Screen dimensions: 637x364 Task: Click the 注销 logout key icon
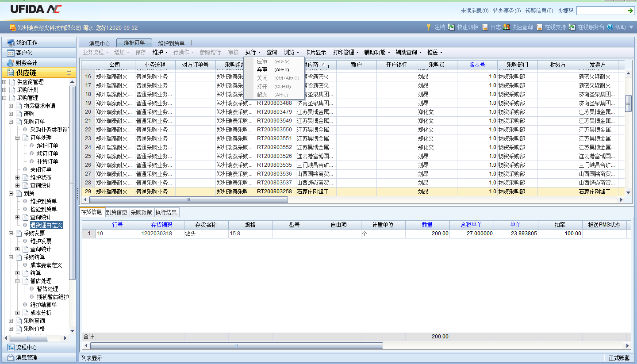pyautogui.click(x=429, y=27)
